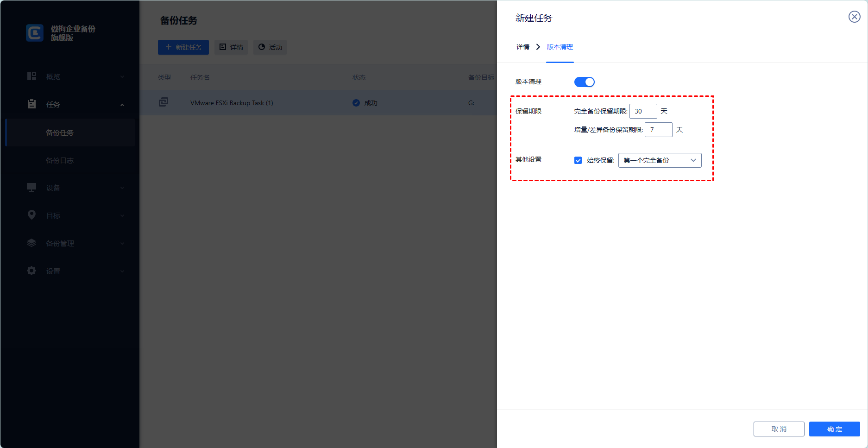This screenshot has width=868, height=448.
Task: Uncheck the 始终保留 always keep checkbox
Action: click(578, 160)
